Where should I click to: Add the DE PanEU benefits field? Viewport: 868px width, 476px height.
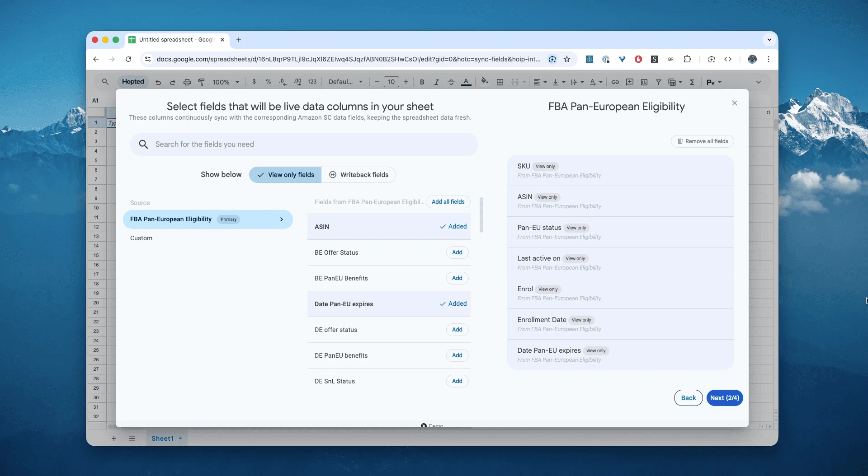click(x=457, y=355)
